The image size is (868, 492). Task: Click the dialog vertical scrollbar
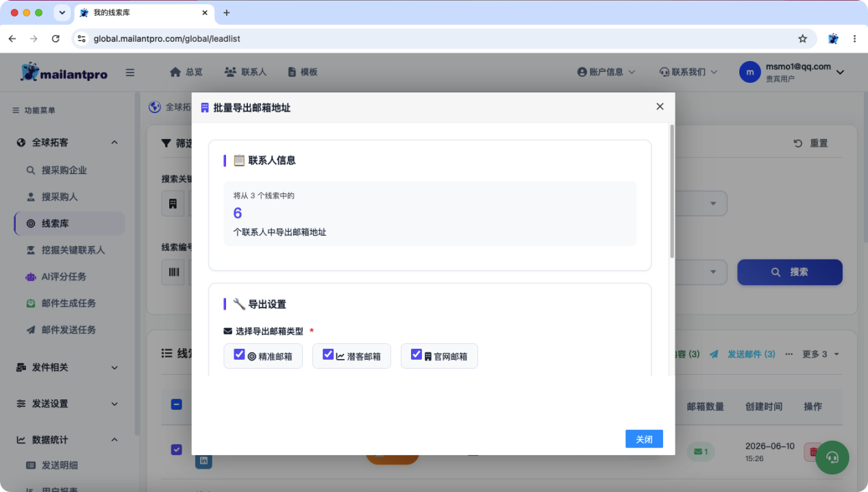click(x=672, y=192)
